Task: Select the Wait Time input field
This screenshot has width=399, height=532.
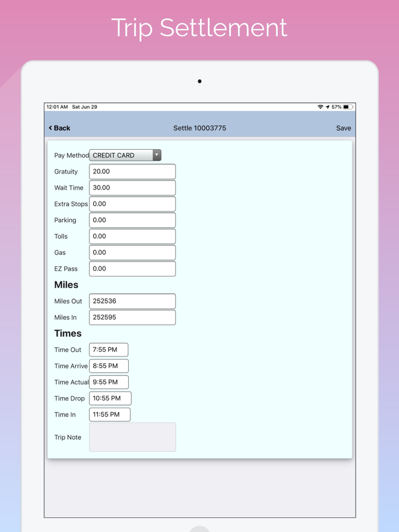Action: click(x=132, y=187)
